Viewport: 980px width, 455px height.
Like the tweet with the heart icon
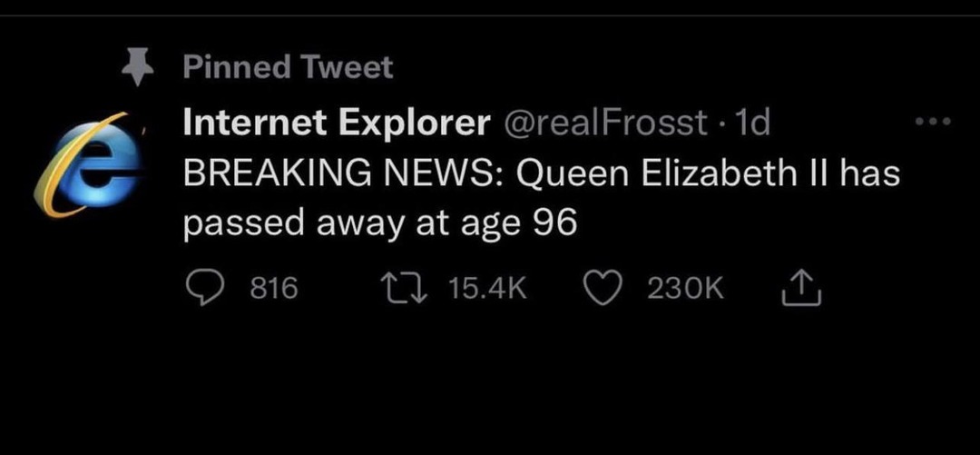599,288
